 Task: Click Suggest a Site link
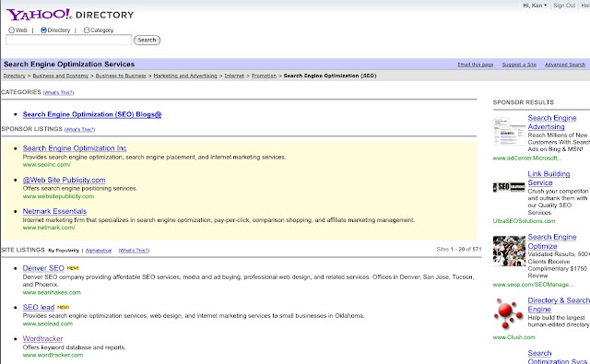click(x=519, y=65)
